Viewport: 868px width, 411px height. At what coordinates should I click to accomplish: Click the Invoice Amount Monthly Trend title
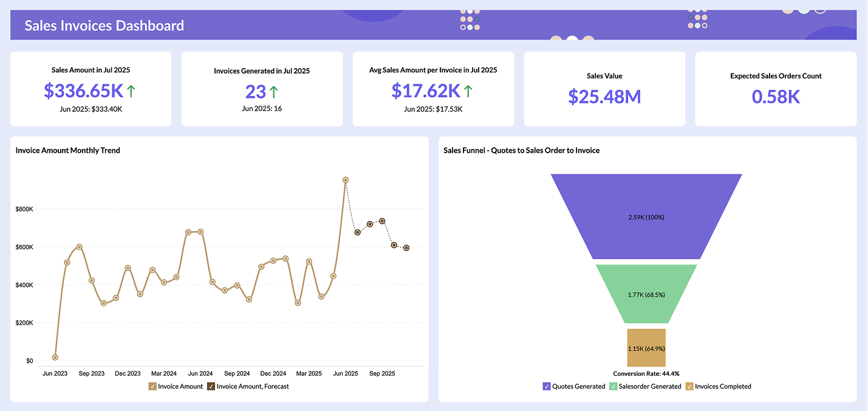tap(66, 150)
